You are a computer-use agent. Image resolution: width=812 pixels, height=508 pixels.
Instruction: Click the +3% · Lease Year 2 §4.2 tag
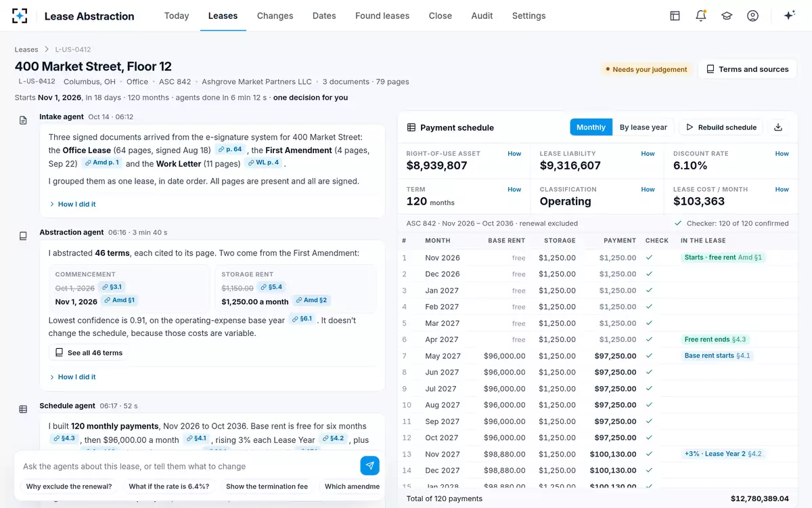point(723,454)
